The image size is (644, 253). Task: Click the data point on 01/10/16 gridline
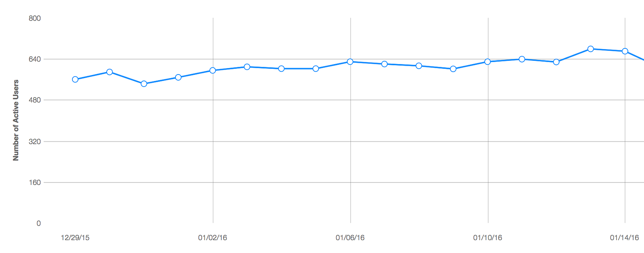[487, 62]
